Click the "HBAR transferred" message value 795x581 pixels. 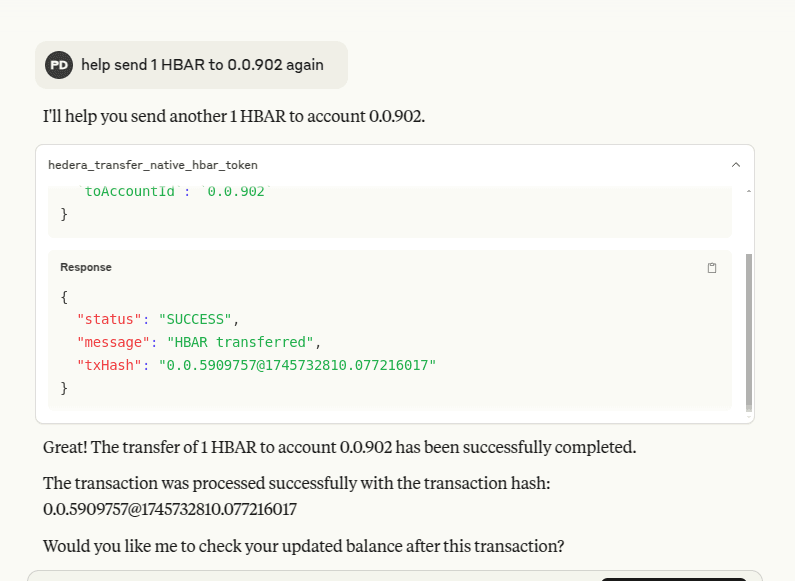point(240,342)
